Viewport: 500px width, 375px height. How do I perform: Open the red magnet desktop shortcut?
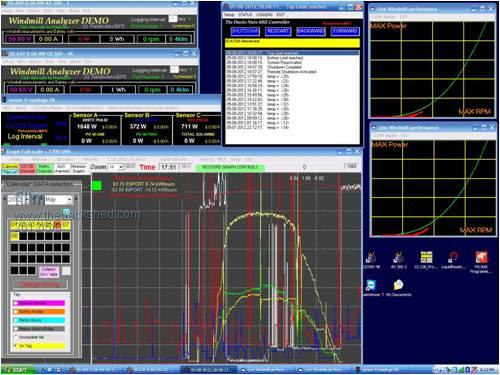click(x=453, y=260)
